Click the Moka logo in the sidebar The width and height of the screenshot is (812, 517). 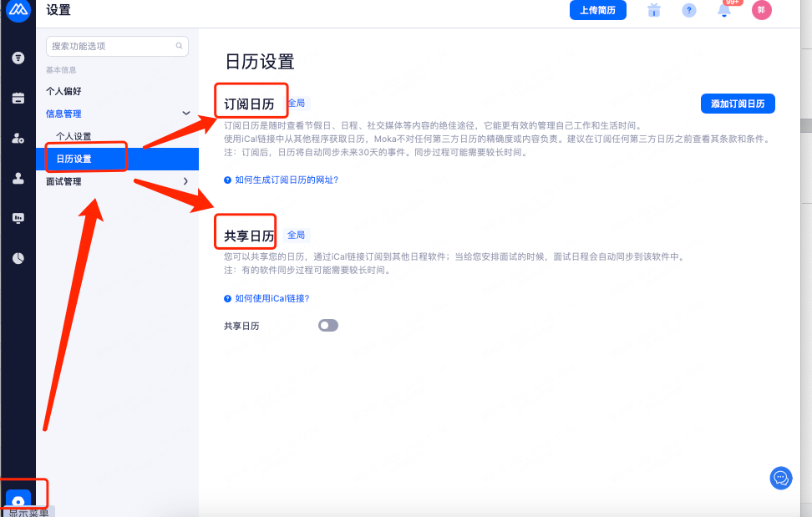tap(18, 11)
